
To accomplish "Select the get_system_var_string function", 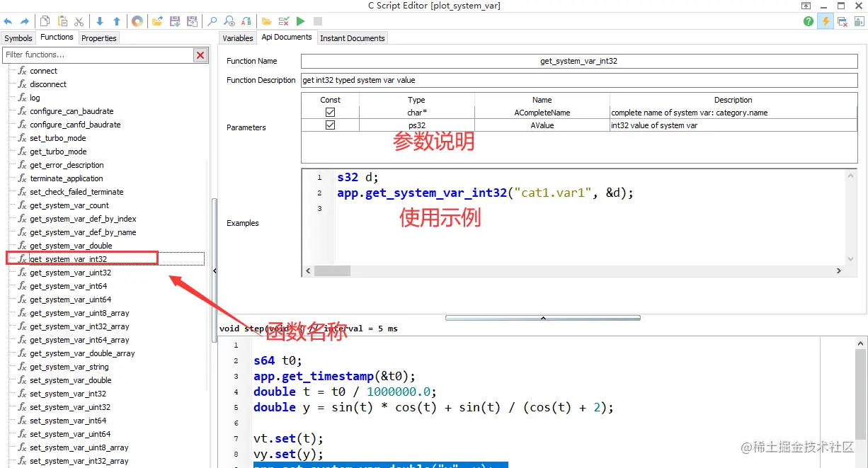I will [x=69, y=367].
